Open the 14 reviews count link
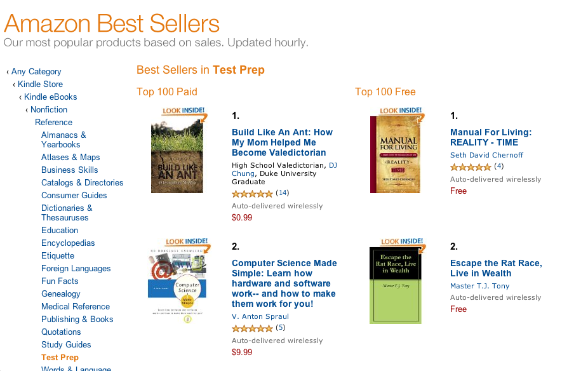The width and height of the screenshot is (588, 371). click(283, 193)
